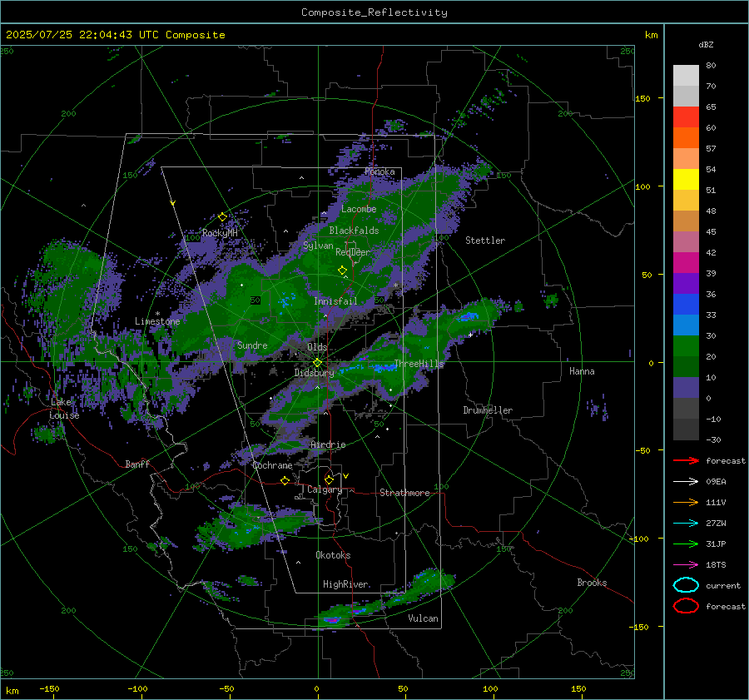The width and height of the screenshot is (749, 700).
Task: Click the Cochrane label
Action: coord(272,465)
